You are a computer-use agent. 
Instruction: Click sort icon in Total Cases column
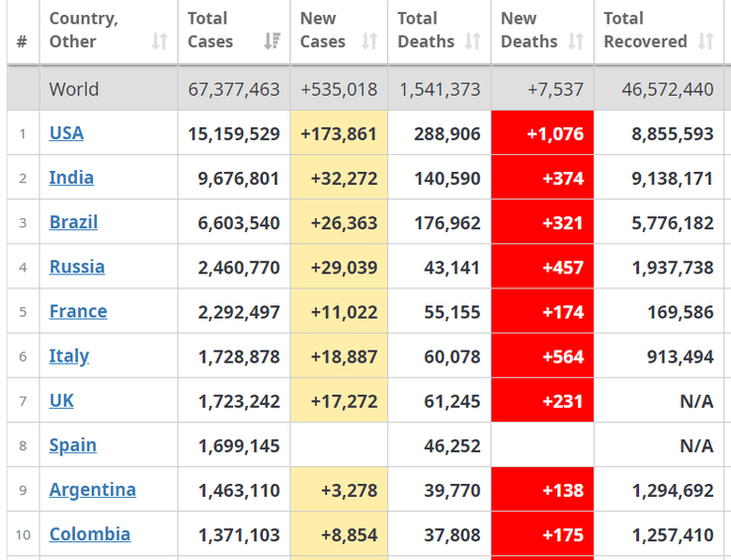tap(272, 41)
